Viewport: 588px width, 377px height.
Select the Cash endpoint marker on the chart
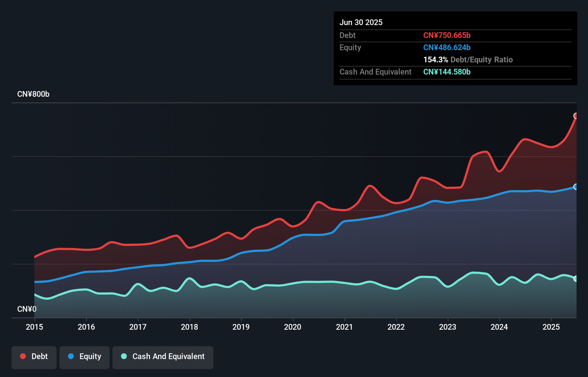[576, 278]
